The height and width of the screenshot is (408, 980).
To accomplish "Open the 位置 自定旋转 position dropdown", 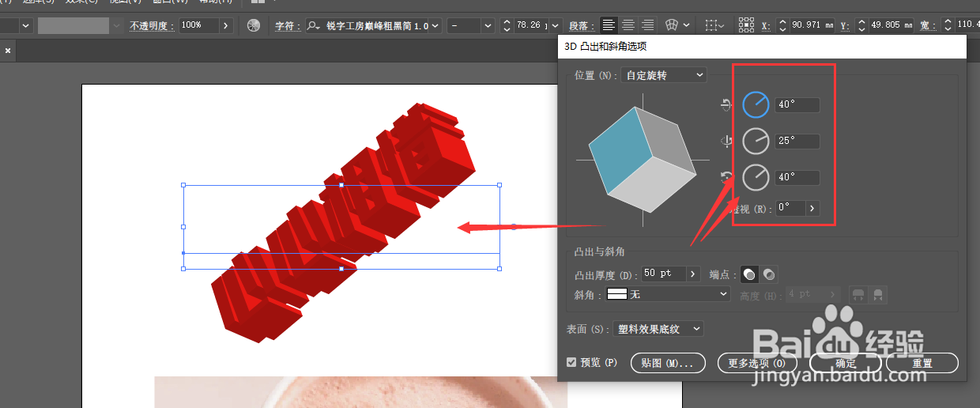I will (x=664, y=75).
